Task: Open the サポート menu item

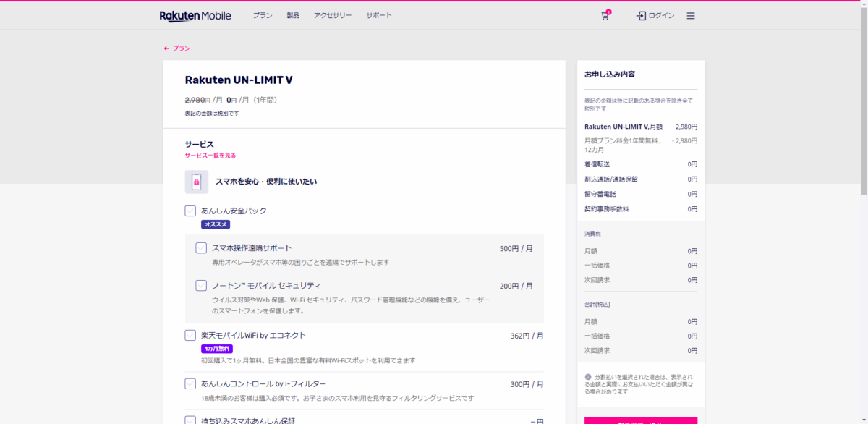Action: pos(379,15)
